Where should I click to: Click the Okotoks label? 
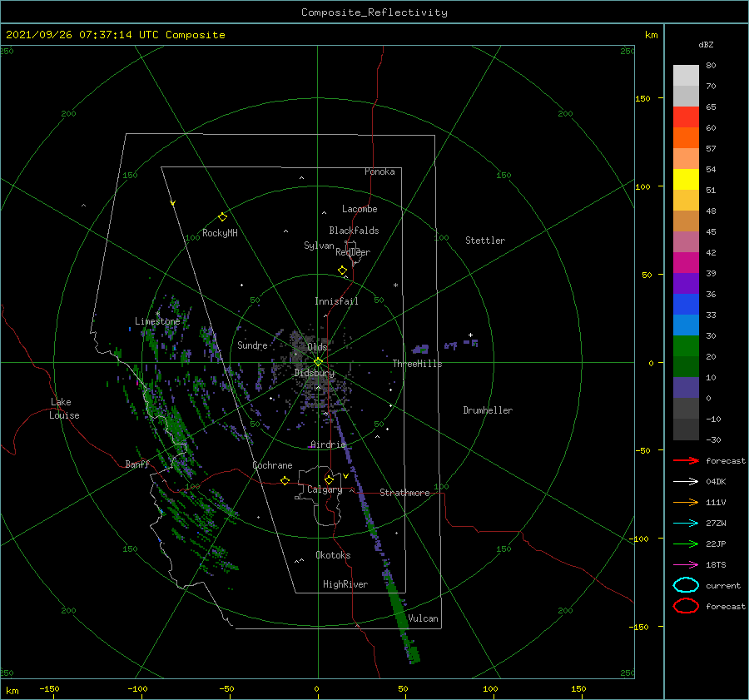pos(333,554)
